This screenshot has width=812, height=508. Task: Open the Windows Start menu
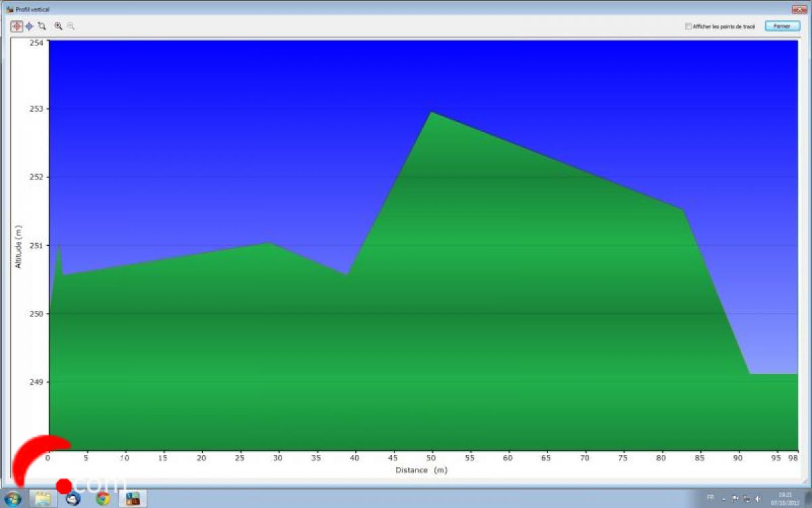coord(13,499)
